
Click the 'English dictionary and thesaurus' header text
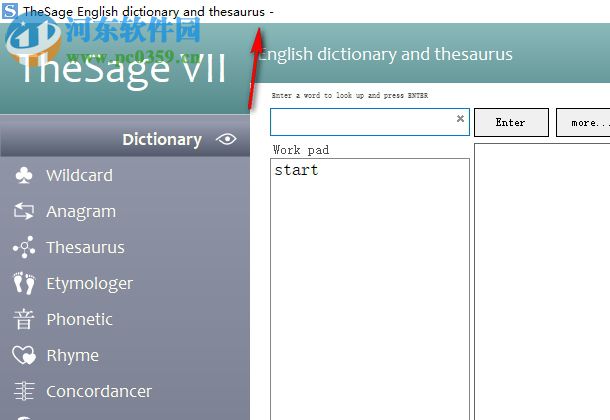385,54
